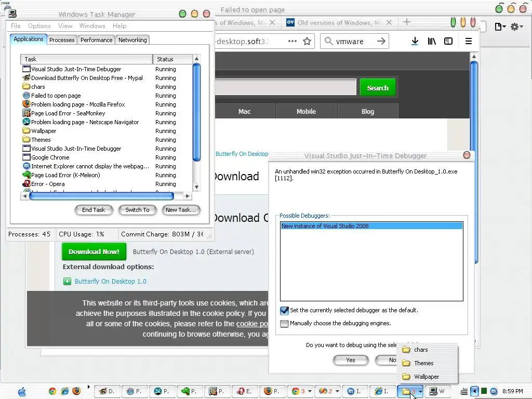This screenshot has height=399, width=532.
Task: Click the Switch To button
Action: [x=137, y=210]
